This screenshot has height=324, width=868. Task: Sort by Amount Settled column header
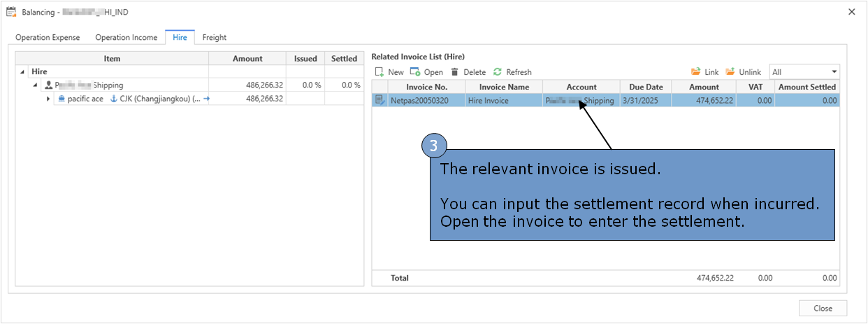[806, 87]
